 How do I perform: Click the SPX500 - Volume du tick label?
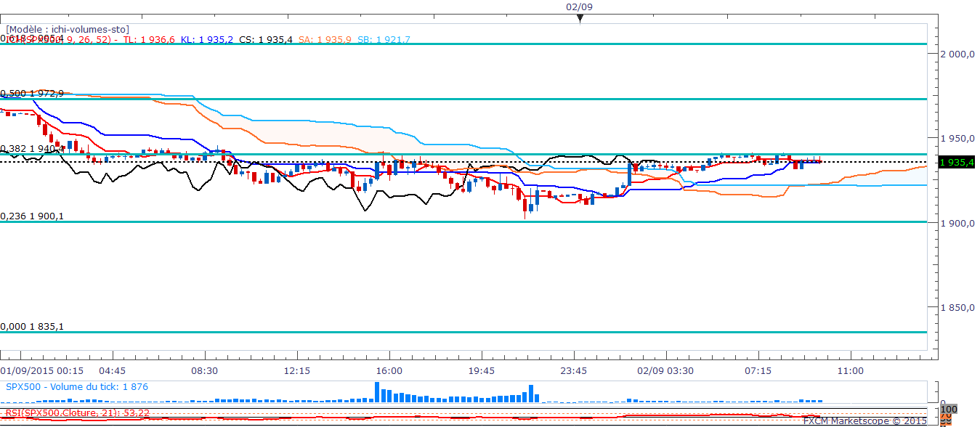pos(77,387)
